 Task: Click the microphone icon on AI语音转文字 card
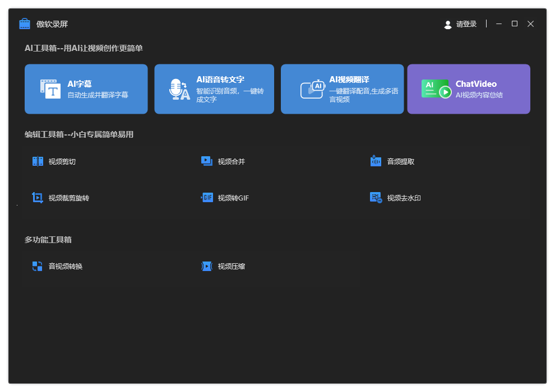click(x=179, y=88)
